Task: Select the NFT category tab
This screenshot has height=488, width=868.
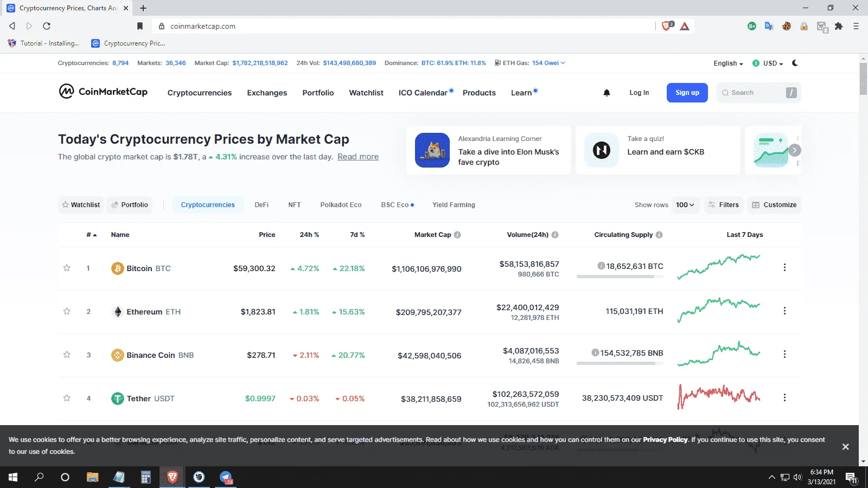Action: coord(295,205)
